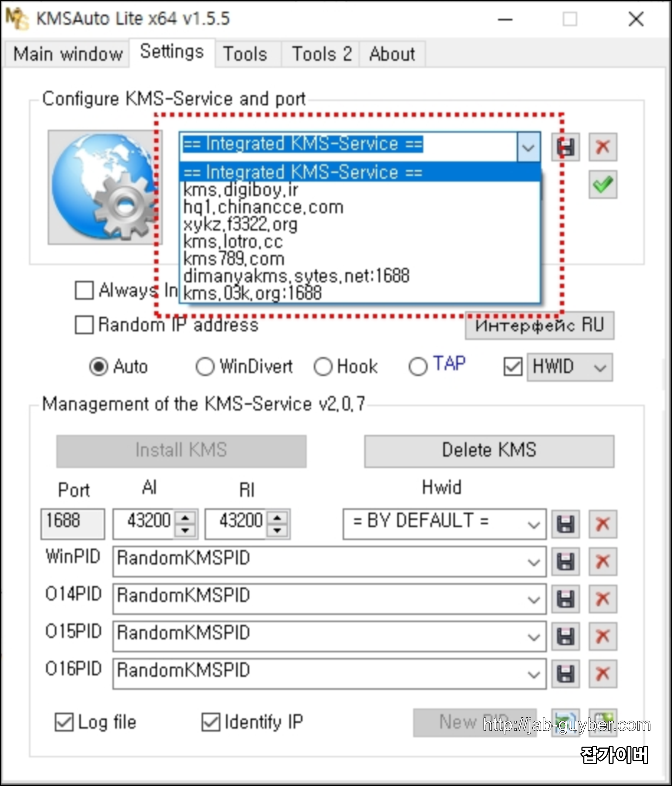Click the AI 43200 input field
The width and height of the screenshot is (672, 786).
(x=144, y=524)
